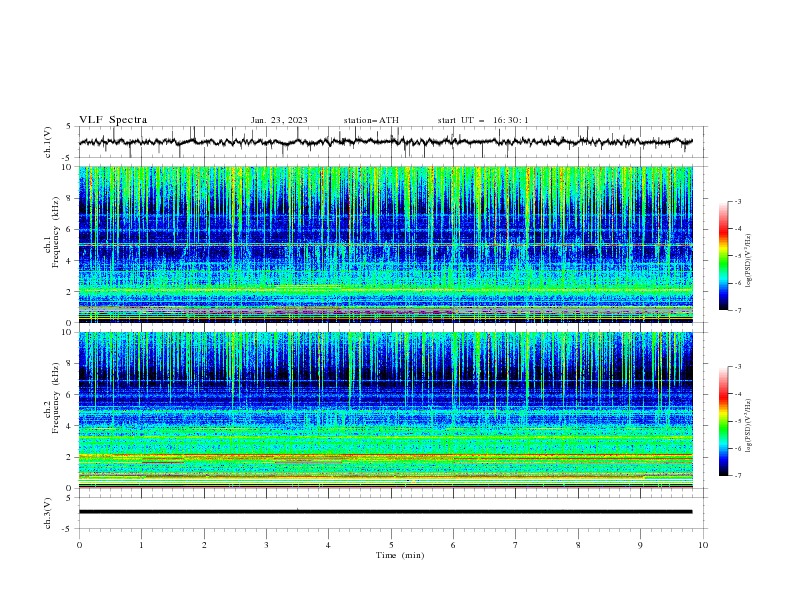Click the "VLF Spectra" plot title
The height and width of the screenshot is (612, 792).
pos(113,120)
